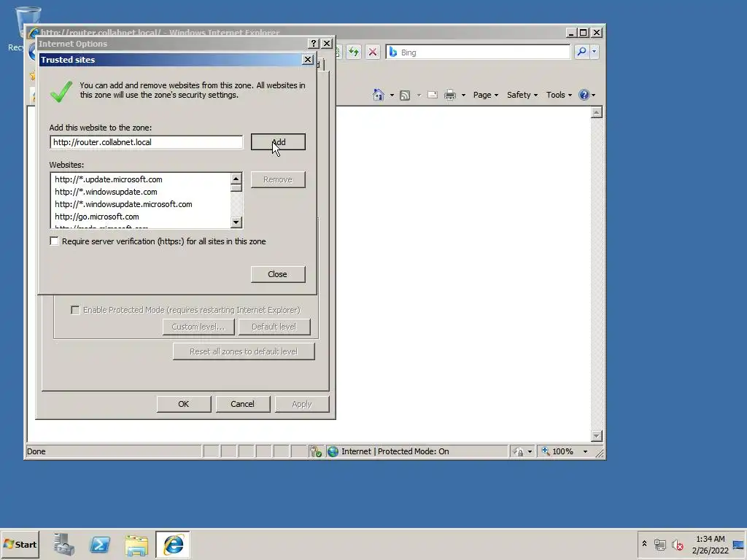
Task: Open Windows PowerShell from taskbar
Action: [100, 544]
